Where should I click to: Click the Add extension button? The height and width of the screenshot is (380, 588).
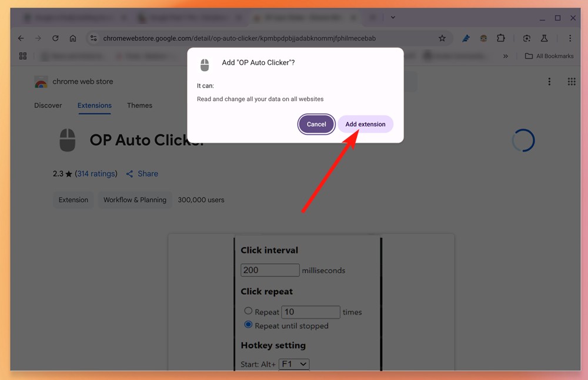(x=365, y=124)
